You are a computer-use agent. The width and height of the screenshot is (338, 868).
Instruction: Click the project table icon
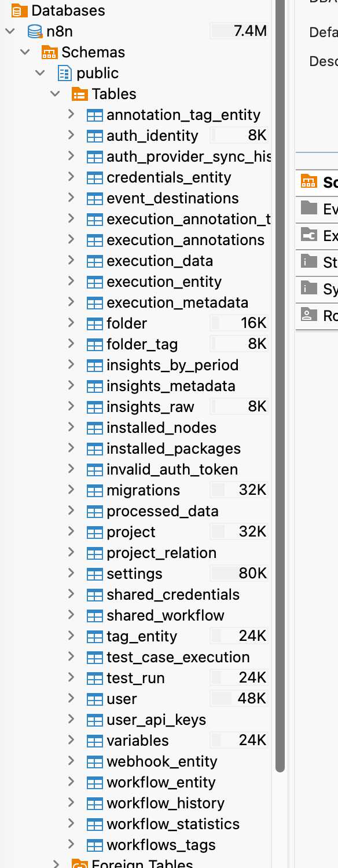coord(94,532)
